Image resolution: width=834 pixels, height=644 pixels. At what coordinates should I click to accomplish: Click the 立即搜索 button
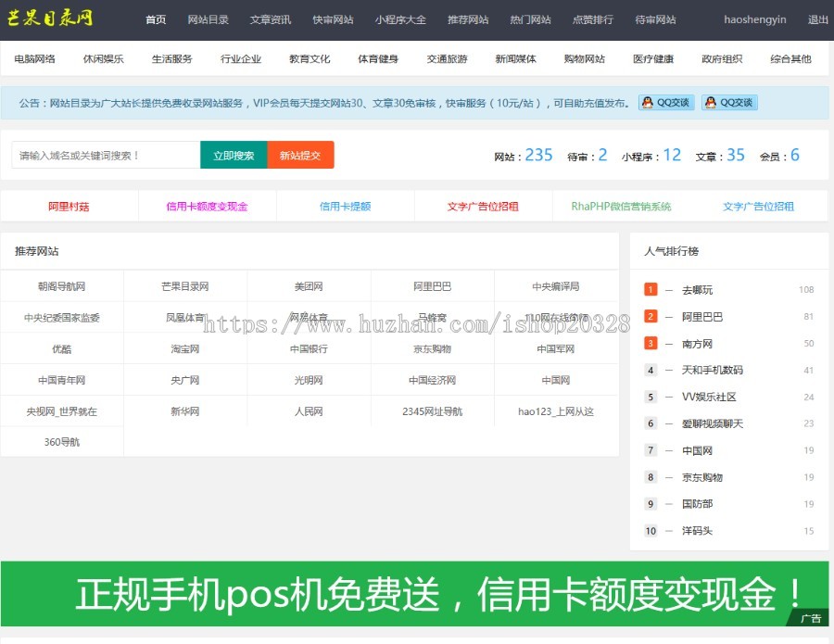coord(234,156)
